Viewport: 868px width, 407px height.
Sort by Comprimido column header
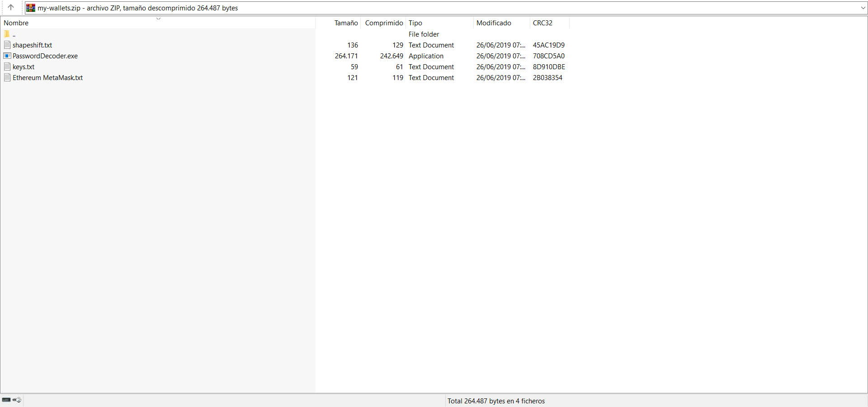tap(384, 23)
